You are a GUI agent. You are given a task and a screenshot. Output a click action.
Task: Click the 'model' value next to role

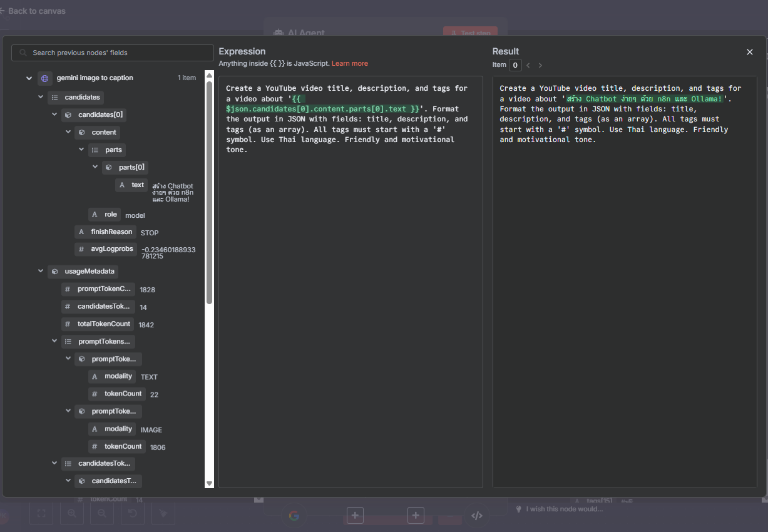[135, 215]
